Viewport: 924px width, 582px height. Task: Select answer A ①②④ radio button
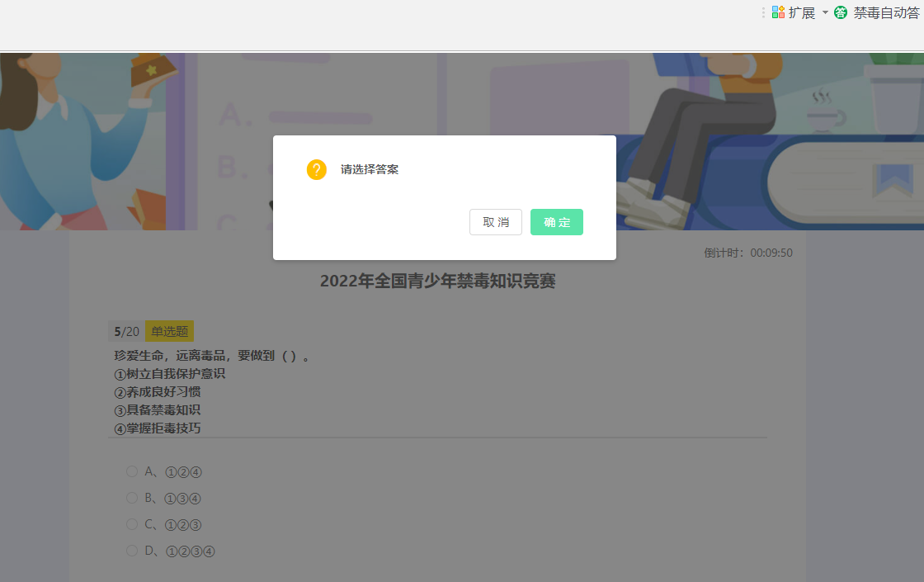point(132,471)
